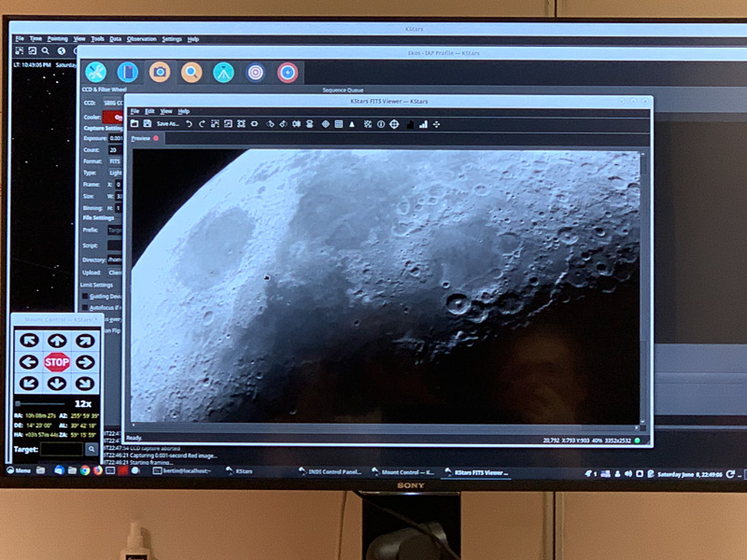This screenshot has width=747, height=560.
Task: Close the Preview tab with red dot
Action: click(156, 138)
